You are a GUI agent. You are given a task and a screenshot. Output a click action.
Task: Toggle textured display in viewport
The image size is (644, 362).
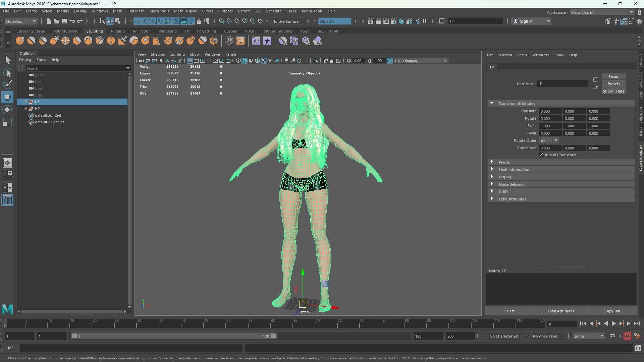click(x=264, y=61)
